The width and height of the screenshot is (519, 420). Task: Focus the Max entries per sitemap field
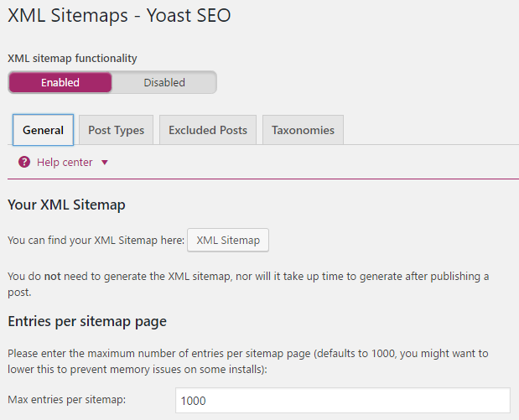(x=342, y=401)
